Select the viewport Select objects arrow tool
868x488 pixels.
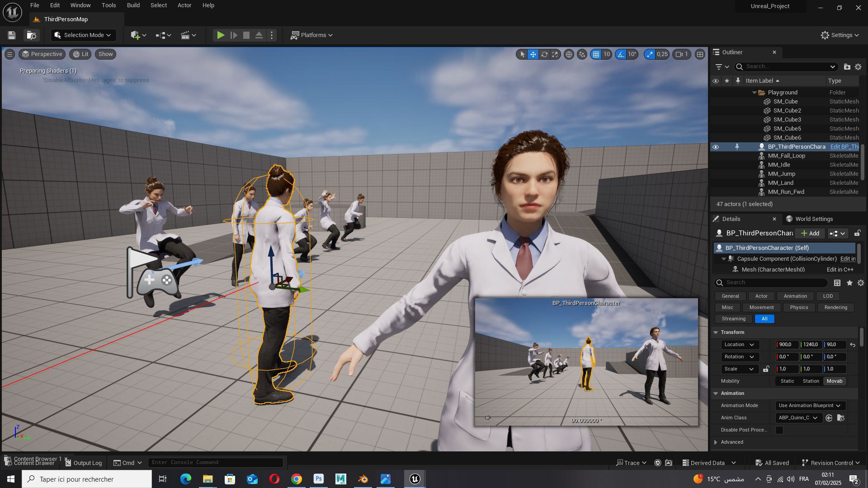tap(522, 54)
